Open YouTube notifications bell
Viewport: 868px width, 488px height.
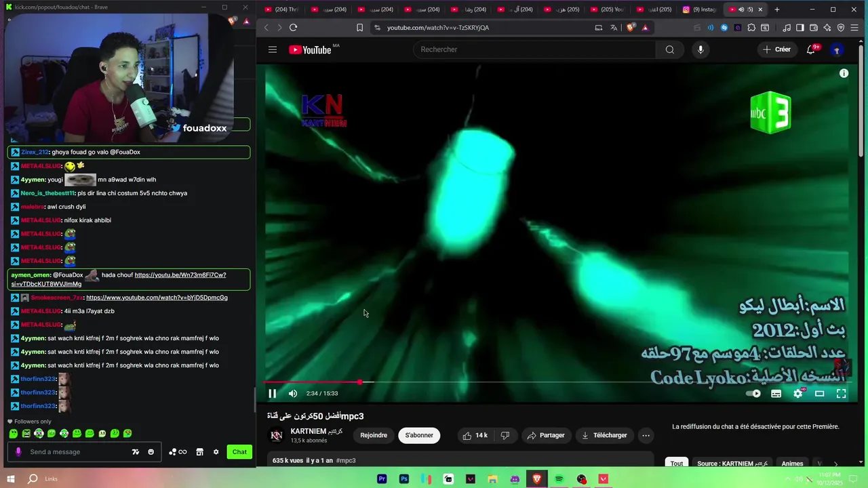click(x=810, y=49)
